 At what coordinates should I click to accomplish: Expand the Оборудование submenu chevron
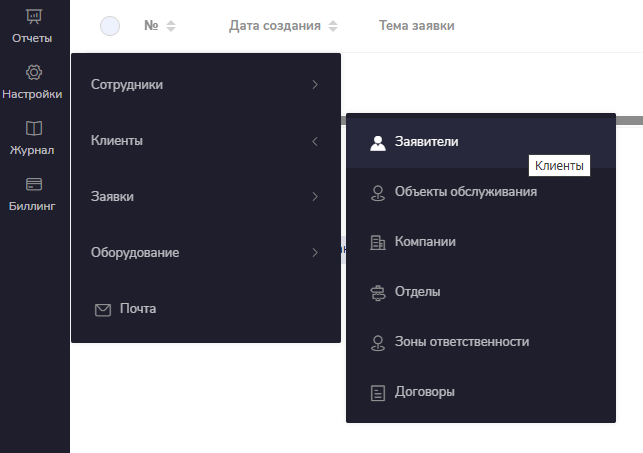315,253
